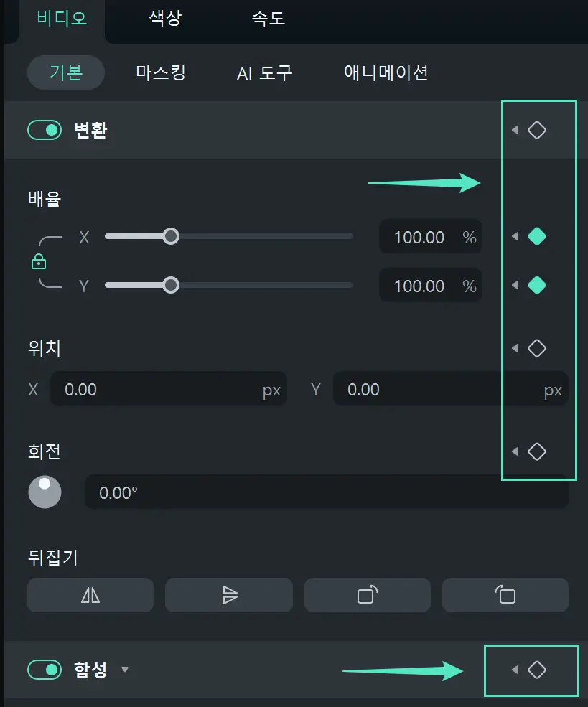588x707 pixels.
Task: Switch to the 비디오 tab
Action: (x=62, y=19)
